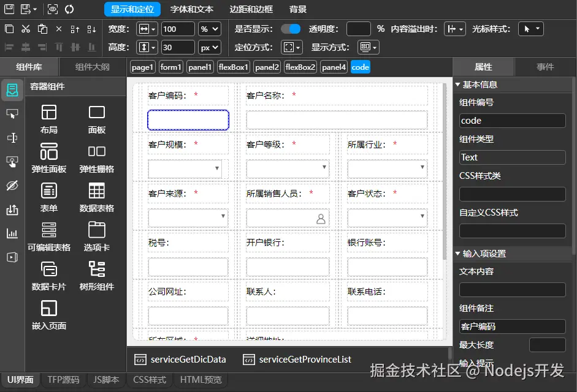Click the delete (×) icon in the toolbar
The width and height of the screenshot is (577, 392).
click(58, 29)
